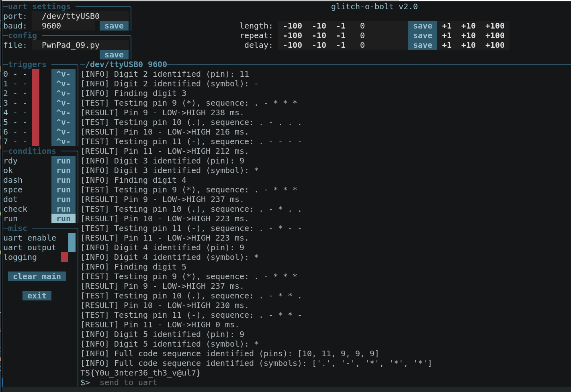The height and width of the screenshot is (392, 571).
Task: Increase delay by 100
Action: coord(495,45)
